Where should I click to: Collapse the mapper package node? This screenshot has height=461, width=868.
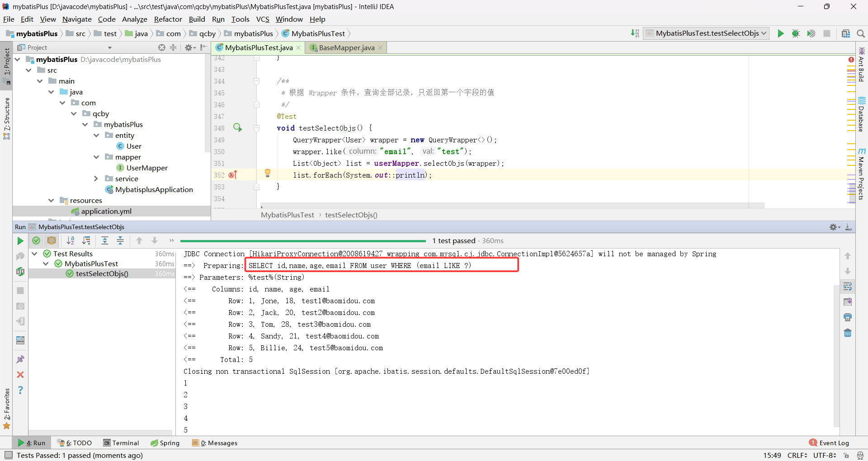[96, 157]
